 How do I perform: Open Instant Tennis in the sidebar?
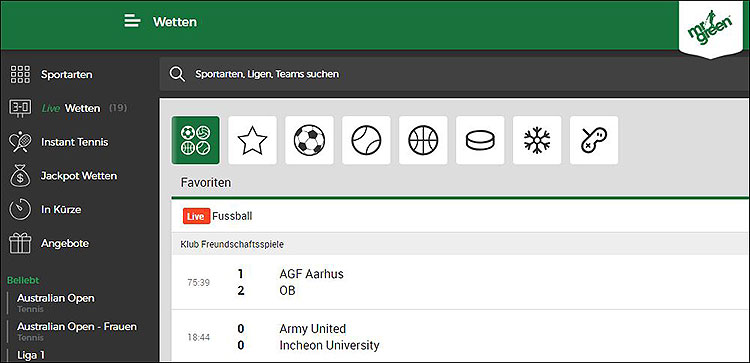[x=75, y=142]
